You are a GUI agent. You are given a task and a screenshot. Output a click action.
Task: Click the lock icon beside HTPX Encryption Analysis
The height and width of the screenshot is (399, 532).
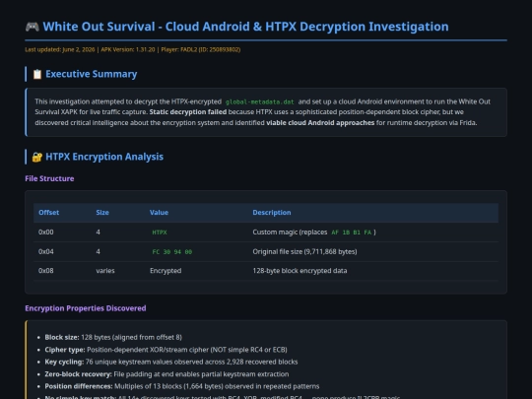pos(37,157)
